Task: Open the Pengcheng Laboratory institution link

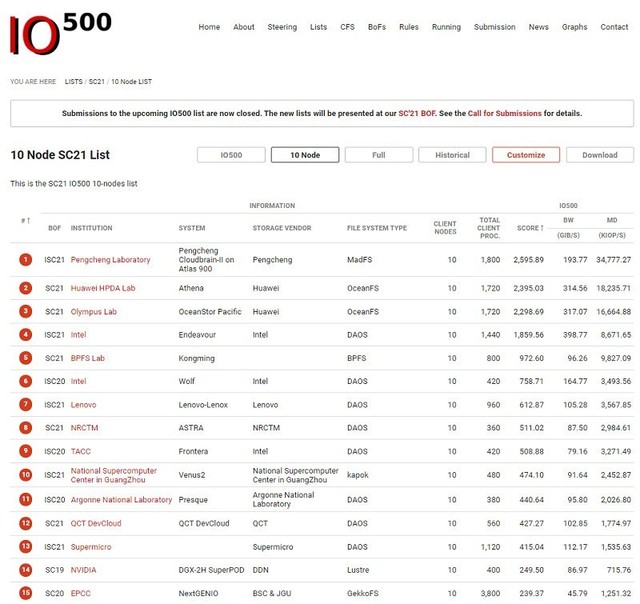Action: tap(110, 260)
